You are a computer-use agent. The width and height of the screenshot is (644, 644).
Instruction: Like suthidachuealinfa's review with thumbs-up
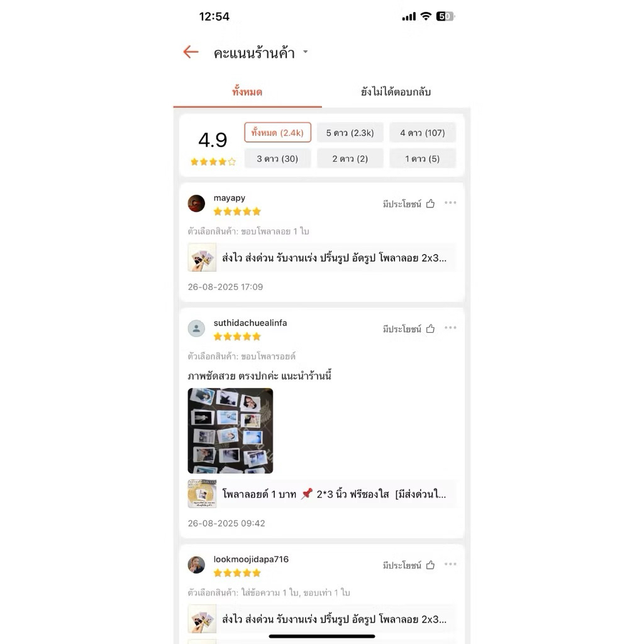[x=430, y=328]
